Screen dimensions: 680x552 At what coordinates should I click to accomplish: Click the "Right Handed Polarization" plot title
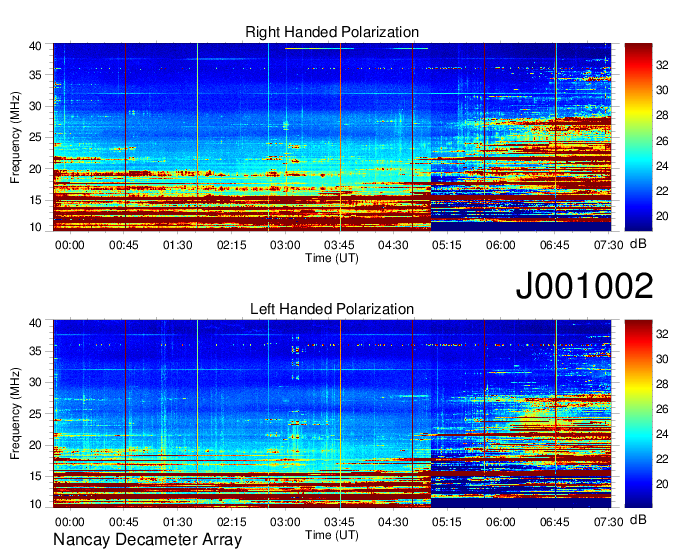[332, 32]
